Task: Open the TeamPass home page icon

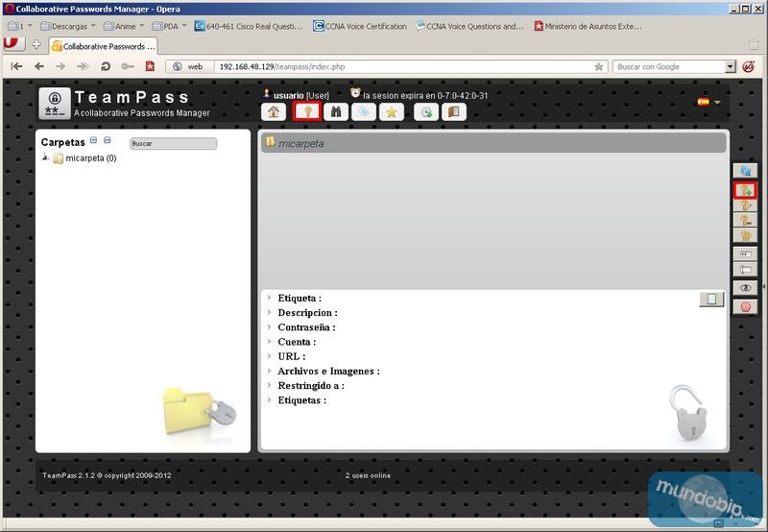Action: [274, 112]
